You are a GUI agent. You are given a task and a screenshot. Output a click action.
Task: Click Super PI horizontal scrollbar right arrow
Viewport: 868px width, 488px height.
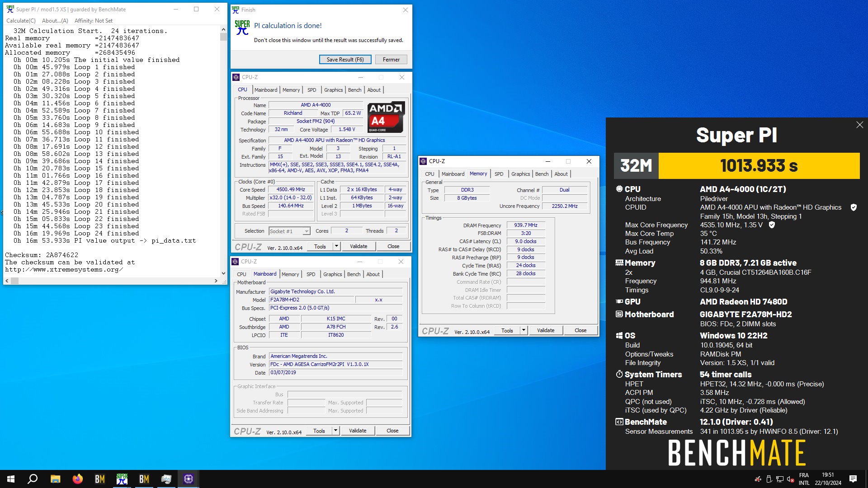pos(216,281)
